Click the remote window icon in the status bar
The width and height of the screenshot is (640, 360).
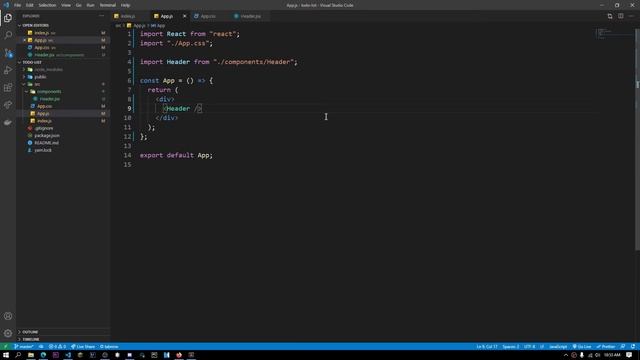6,347
